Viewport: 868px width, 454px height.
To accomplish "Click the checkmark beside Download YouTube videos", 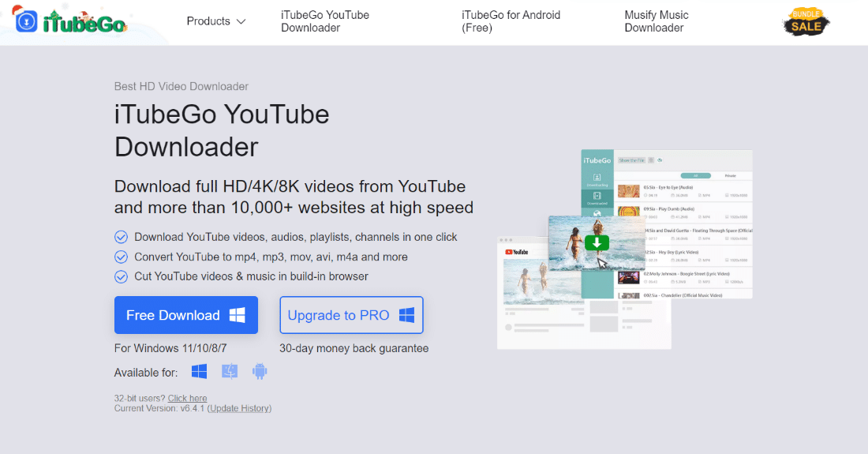I will pos(121,237).
